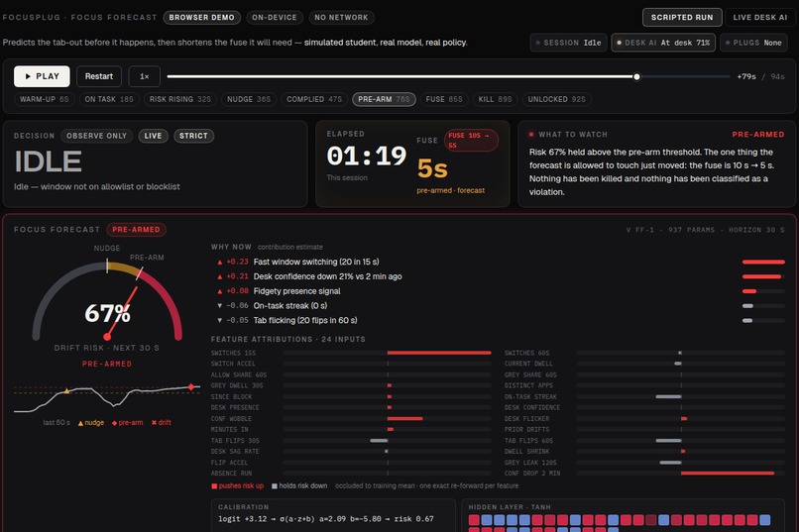This screenshot has width=799, height=532.
Task: Click the red 'pushes risk up' legend square
Action: coord(214,486)
